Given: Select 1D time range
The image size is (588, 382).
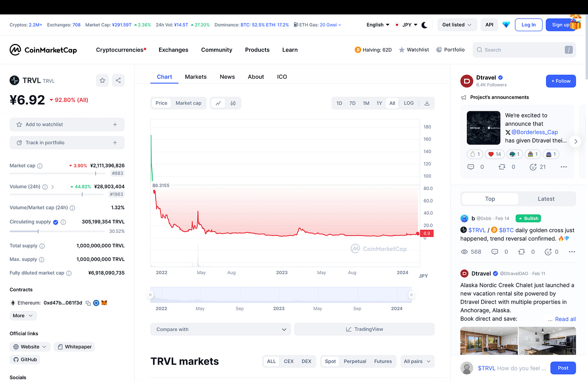Looking at the screenshot, I should 339,103.
